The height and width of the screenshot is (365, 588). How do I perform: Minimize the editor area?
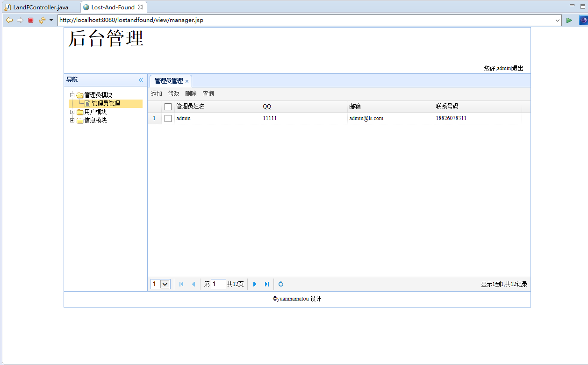(x=572, y=5)
